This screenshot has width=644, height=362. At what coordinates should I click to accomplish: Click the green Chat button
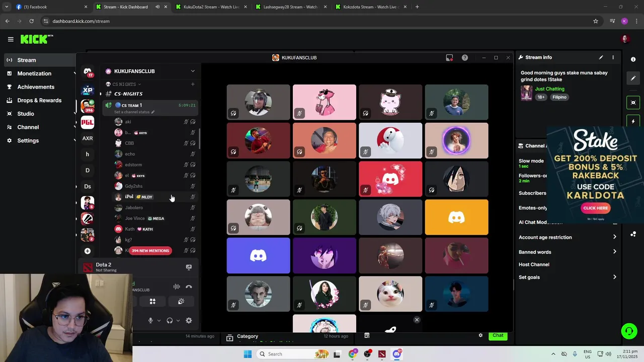[x=498, y=335]
